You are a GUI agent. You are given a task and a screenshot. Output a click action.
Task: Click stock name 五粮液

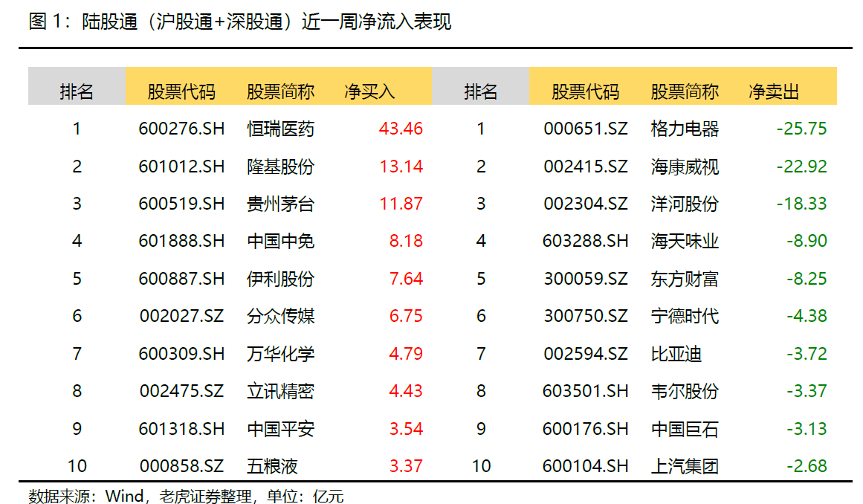point(273,466)
